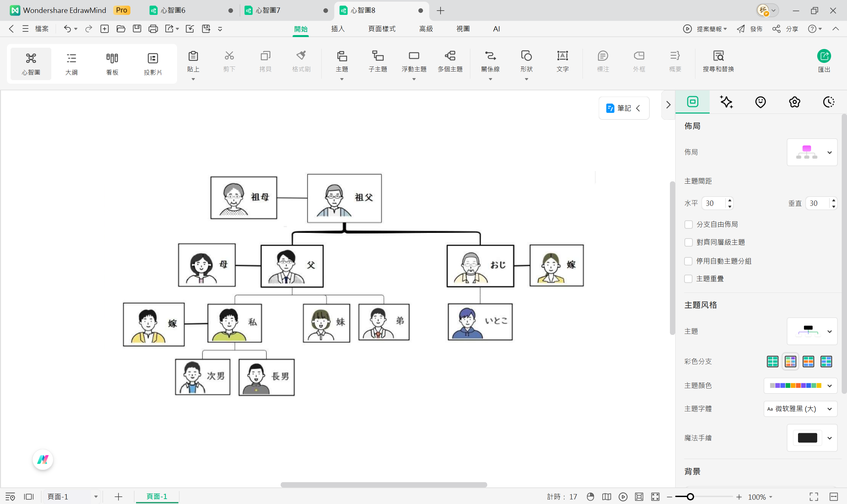Screen dimensions: 847x504
Task: Switch to the 心智圖7 document tab
Action: (268, 11)
